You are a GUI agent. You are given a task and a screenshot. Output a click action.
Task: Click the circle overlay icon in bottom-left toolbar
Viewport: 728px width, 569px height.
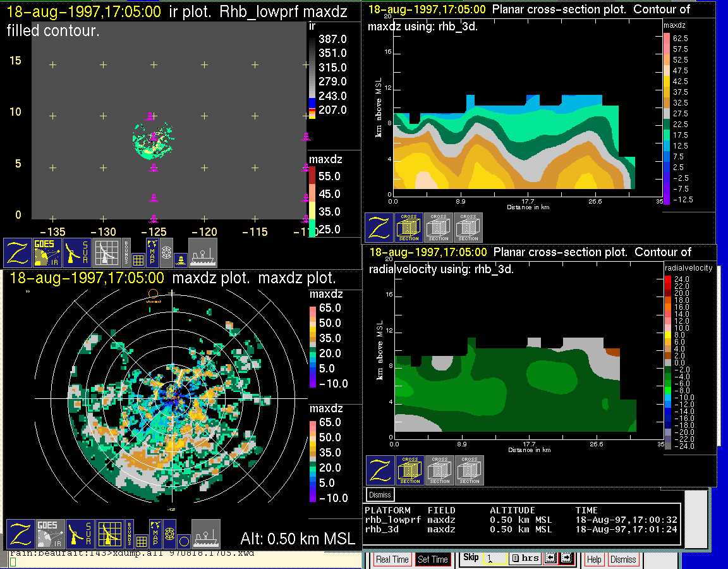coord(183,541)
